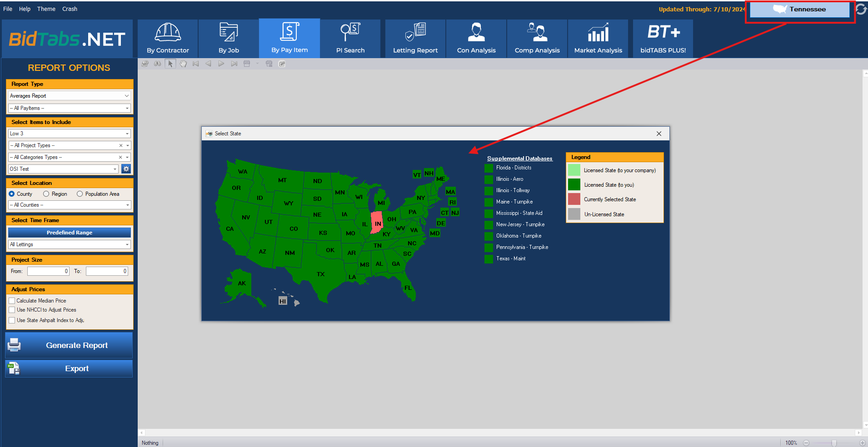Open the All Counties dropdown
Viewport: 868px width, 447px height.
click(x=70, y=205)
